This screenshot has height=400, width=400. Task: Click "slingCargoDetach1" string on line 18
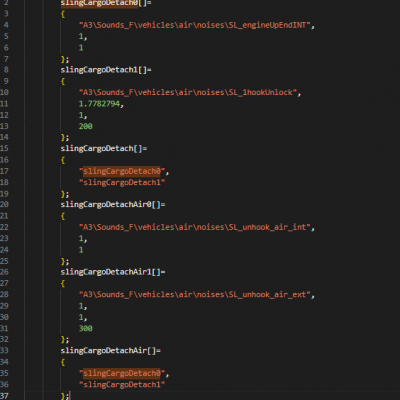[x=122, y=183]
